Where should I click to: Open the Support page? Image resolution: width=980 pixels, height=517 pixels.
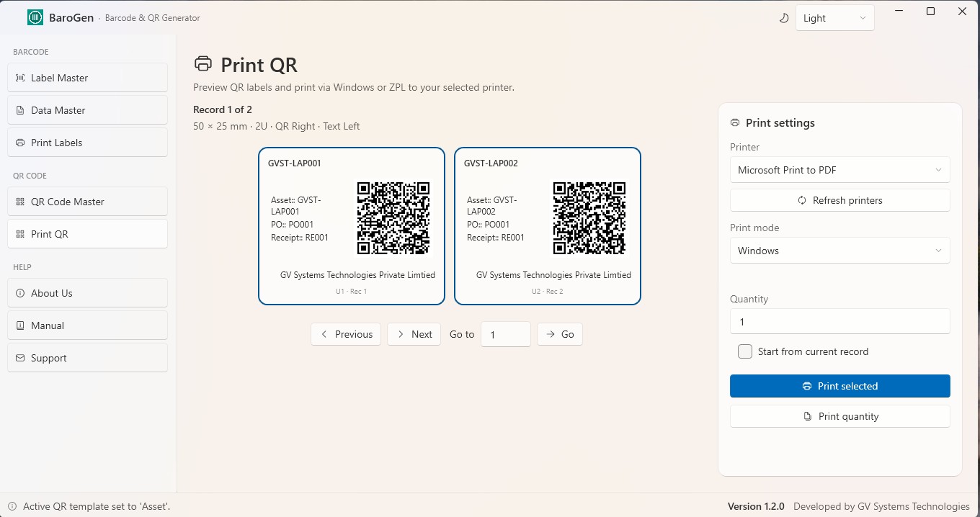click(x=87, y=358)
